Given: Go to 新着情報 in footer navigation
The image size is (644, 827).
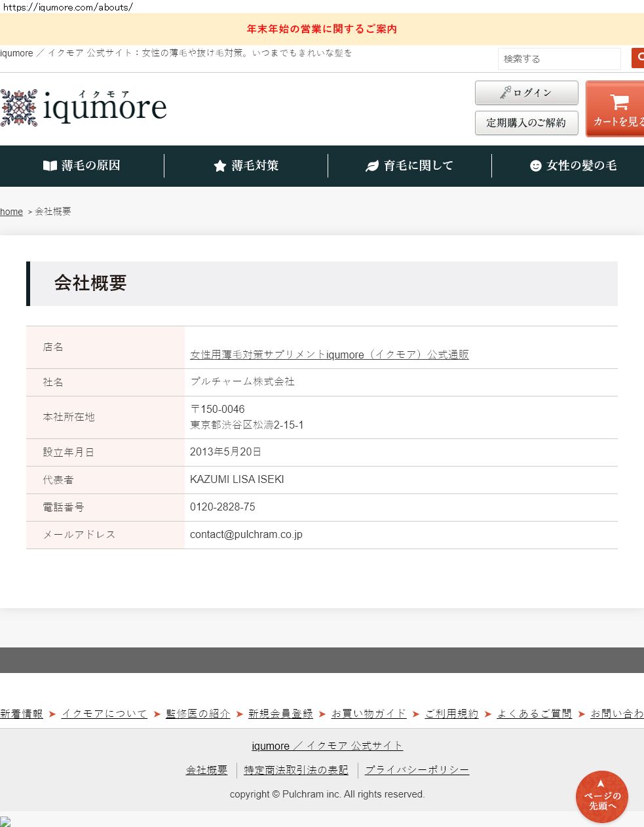Looking at the screenshot, I should tap(22, 714).
